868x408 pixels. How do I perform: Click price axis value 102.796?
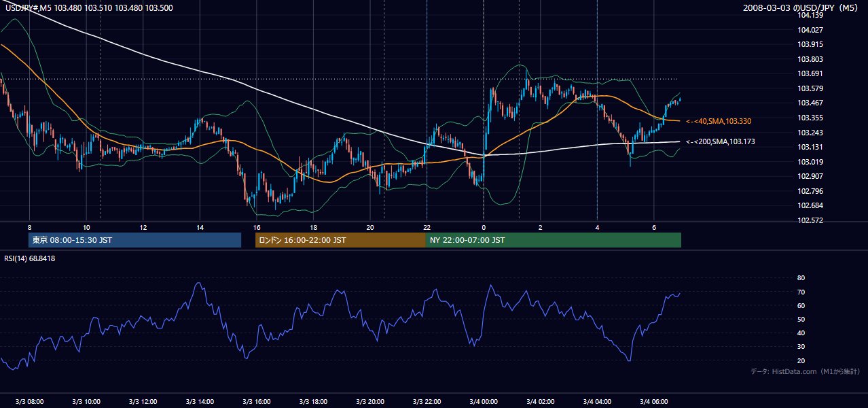811,191
